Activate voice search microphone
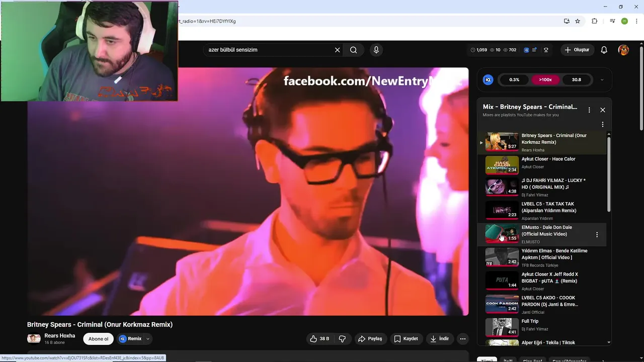The image size is (644, 362). coord(376,50)
